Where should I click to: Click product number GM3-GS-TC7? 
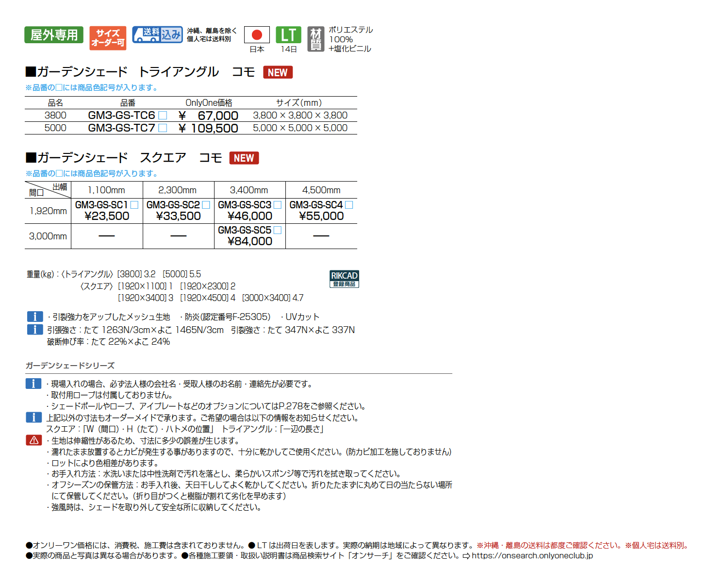pos(122,128)
